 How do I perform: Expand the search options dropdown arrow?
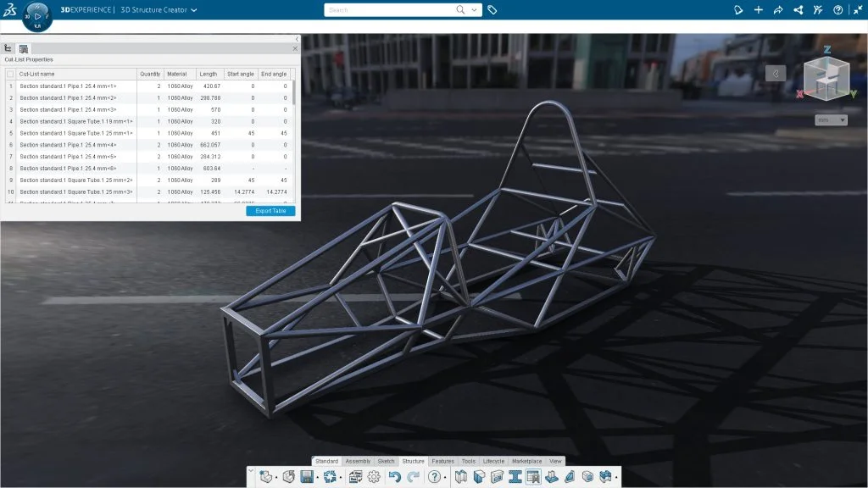pos(475,10)
